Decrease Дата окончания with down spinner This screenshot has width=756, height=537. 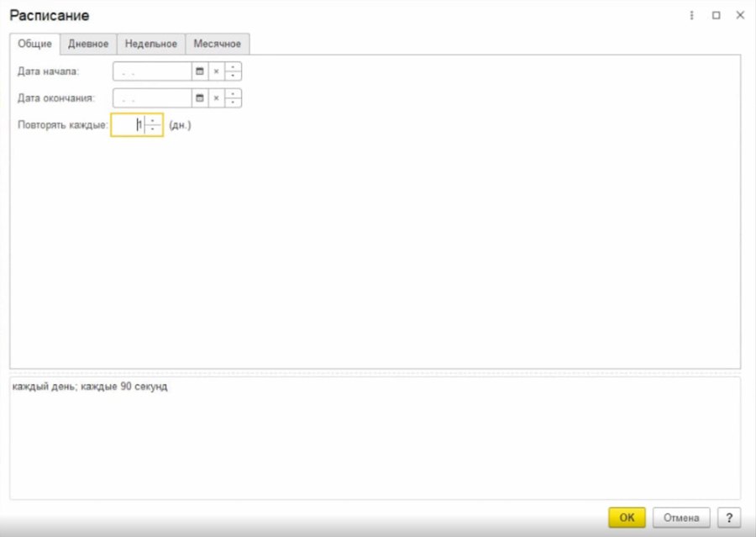coord(233,103)
